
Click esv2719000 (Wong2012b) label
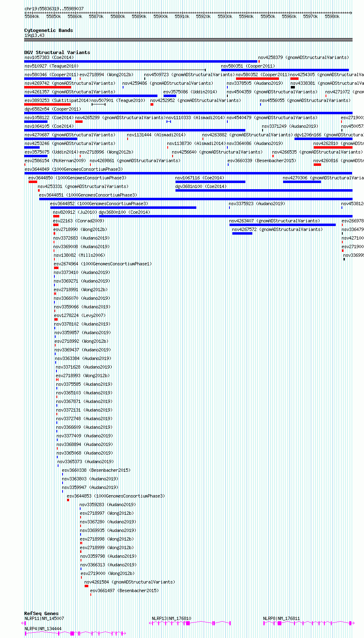108,573
